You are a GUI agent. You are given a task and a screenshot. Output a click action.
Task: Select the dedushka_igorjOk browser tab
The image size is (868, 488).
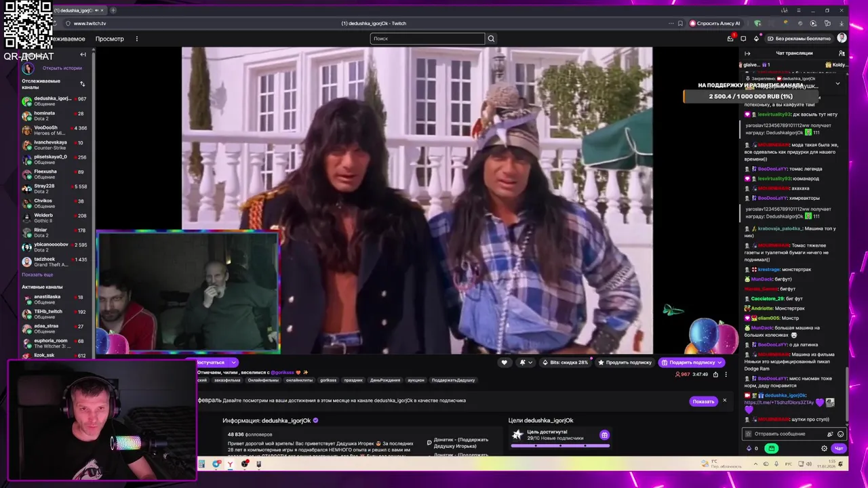point(79,10)
